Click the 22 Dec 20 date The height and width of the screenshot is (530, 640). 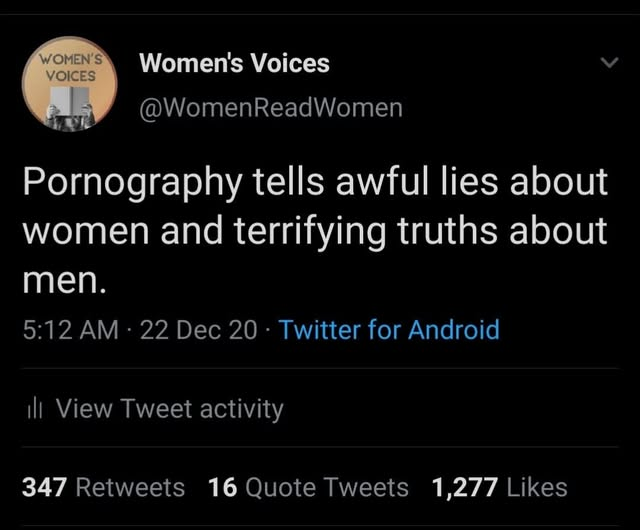coord(199,329)
